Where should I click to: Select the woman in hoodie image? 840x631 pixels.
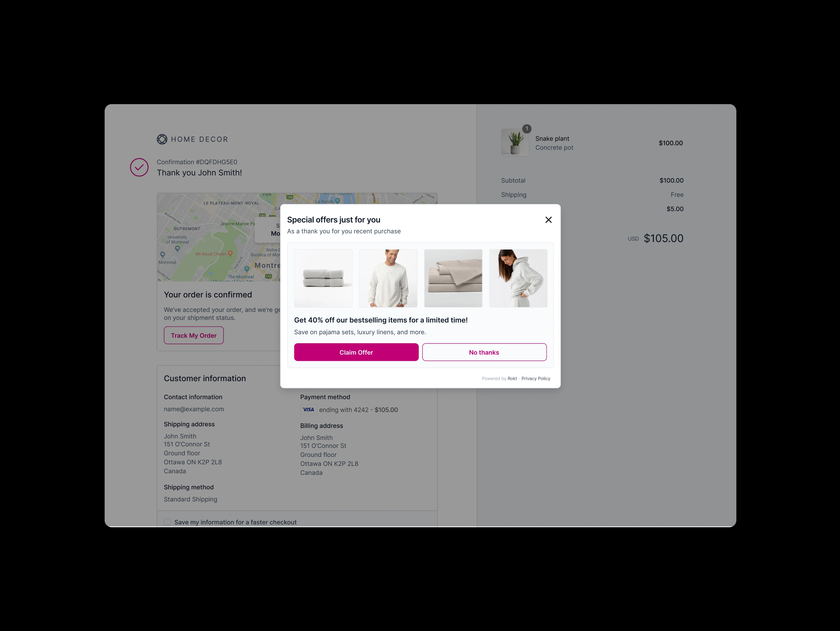(518, 278)
